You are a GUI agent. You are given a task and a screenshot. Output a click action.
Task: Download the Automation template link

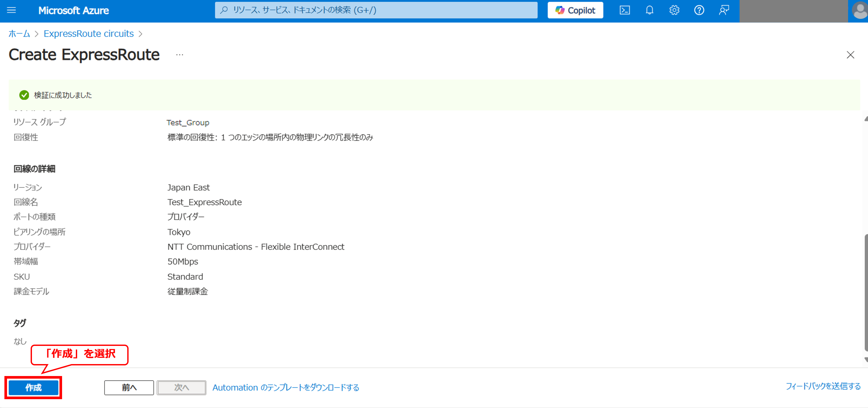[285, 387]
